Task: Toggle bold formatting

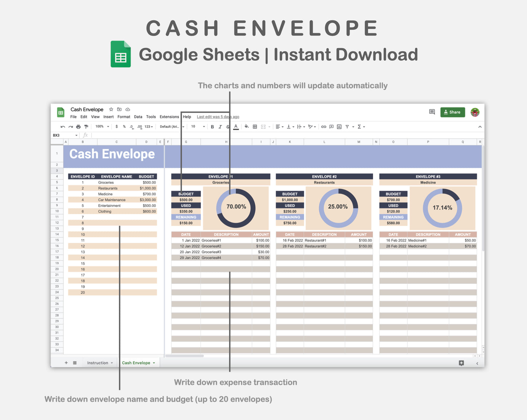Action: (x=212, y=127)
